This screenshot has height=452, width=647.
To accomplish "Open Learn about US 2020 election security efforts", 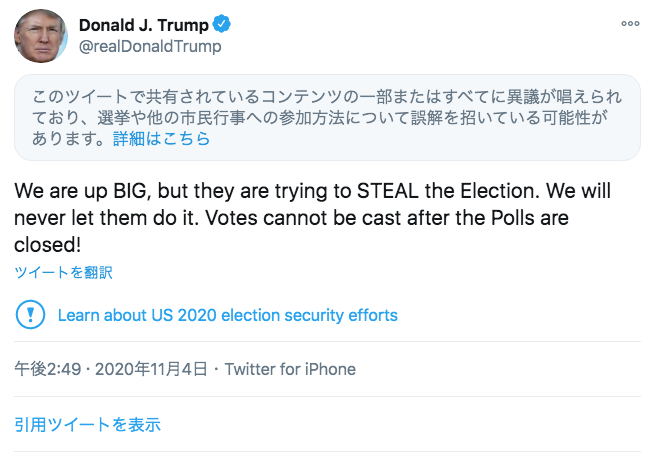I will pyautogui.click(x=227, y=315).
